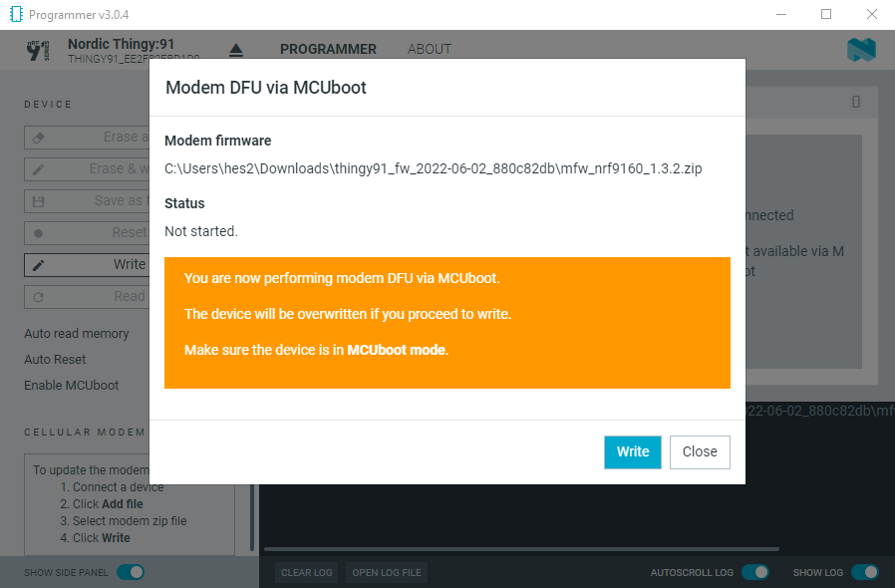Click the eject device triangle icon
Screen dimensions: 895x588
236,50
